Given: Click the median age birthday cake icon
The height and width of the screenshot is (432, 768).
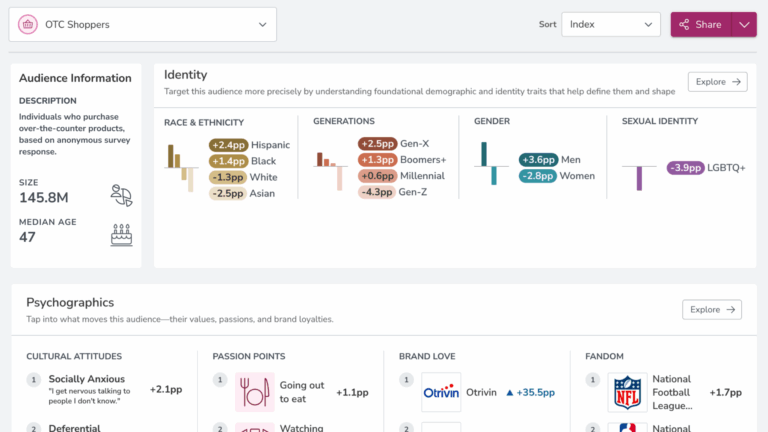Looking at the screenshot, I should pos(121,235).
